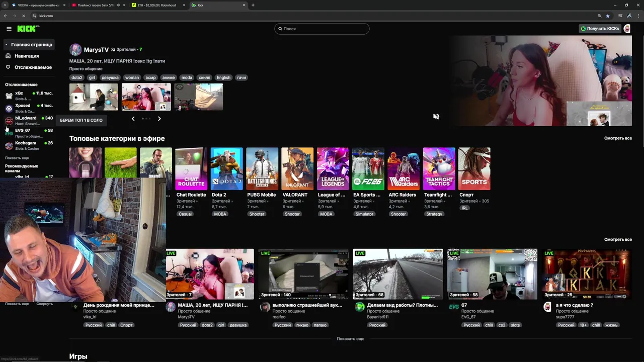The image size is (644, 362).
Task: Open live stream thumbnail with 140 viewers
Action: tap(303, 274)
